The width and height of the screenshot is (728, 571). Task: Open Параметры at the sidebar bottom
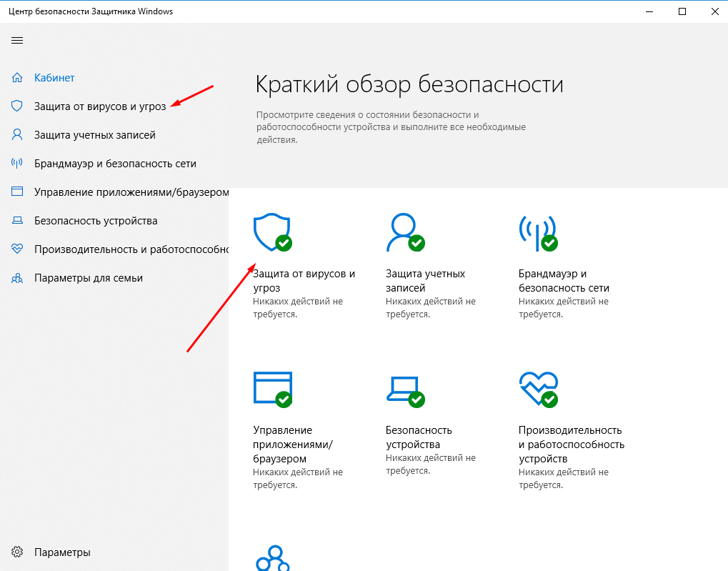coord(62,552)
